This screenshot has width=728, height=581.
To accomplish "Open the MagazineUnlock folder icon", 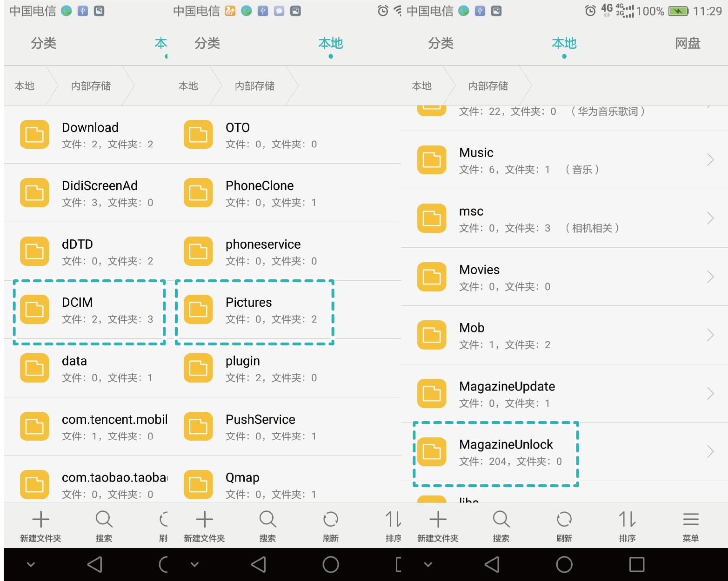I will [x=431, y=451].
